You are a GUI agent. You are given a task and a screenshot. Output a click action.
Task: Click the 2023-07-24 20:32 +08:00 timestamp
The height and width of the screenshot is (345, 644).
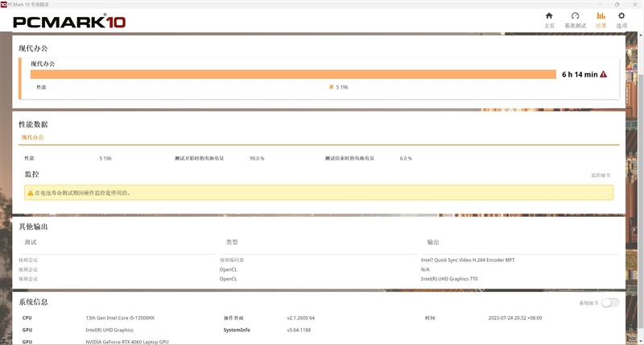(x=515, y=318)
